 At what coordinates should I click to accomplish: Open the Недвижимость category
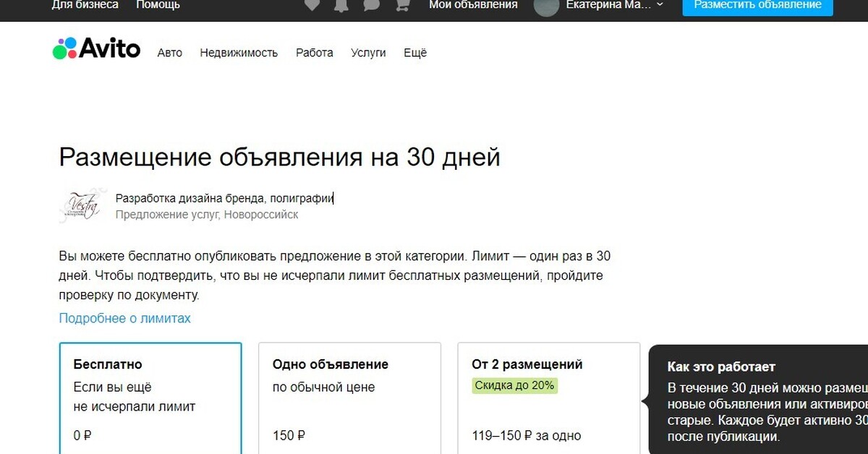tap(239, 53)
